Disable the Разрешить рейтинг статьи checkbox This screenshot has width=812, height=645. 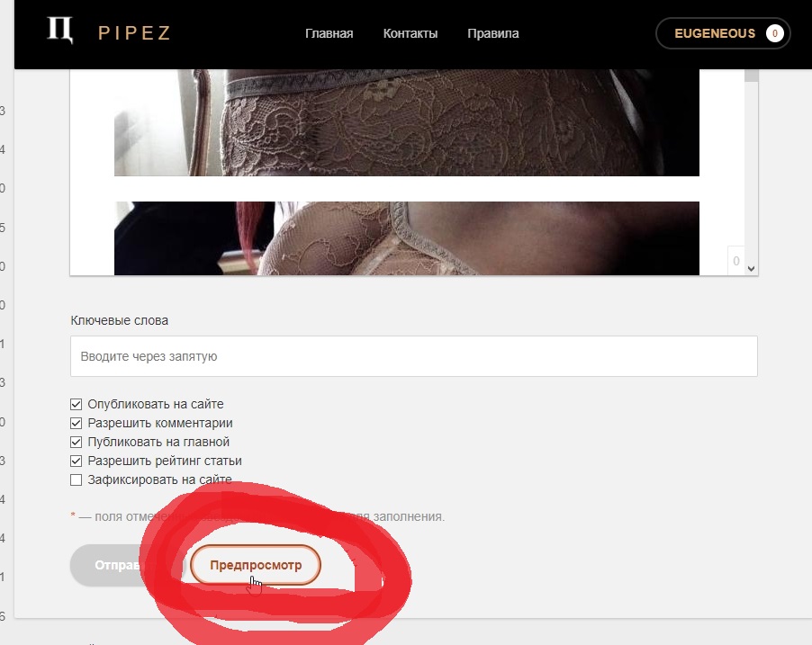tap(77, 461)
